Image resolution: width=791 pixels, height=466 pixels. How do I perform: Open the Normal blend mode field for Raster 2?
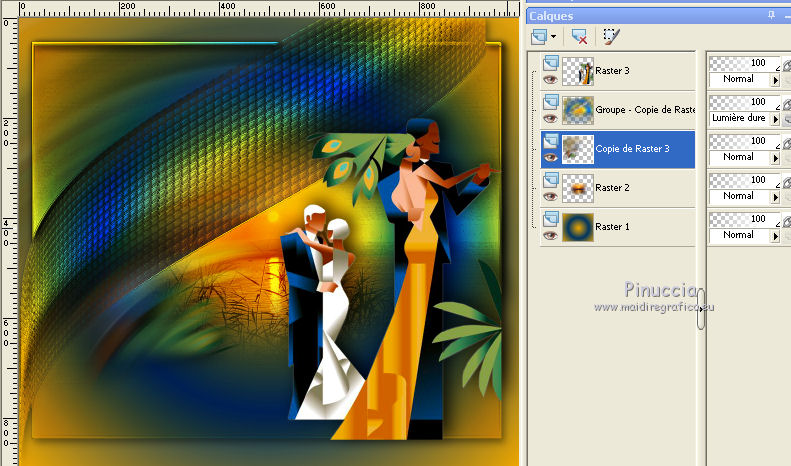coord(740,196)
